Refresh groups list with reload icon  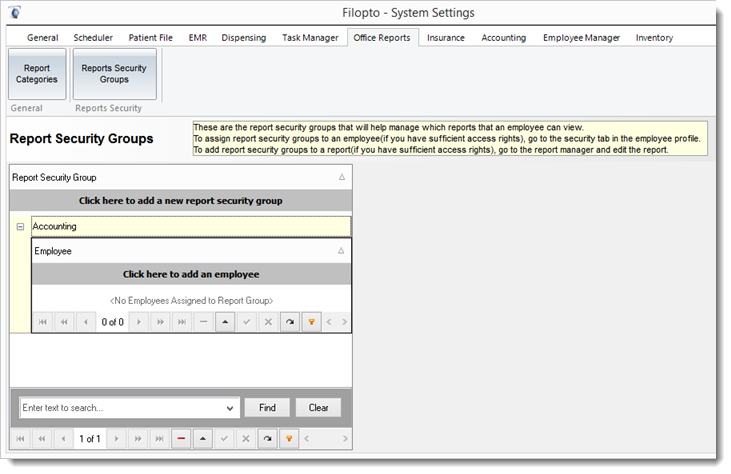point(268,439)
